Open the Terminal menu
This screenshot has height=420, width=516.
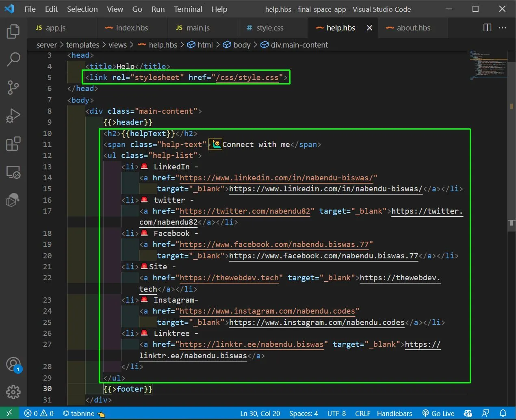click(188, 9)
